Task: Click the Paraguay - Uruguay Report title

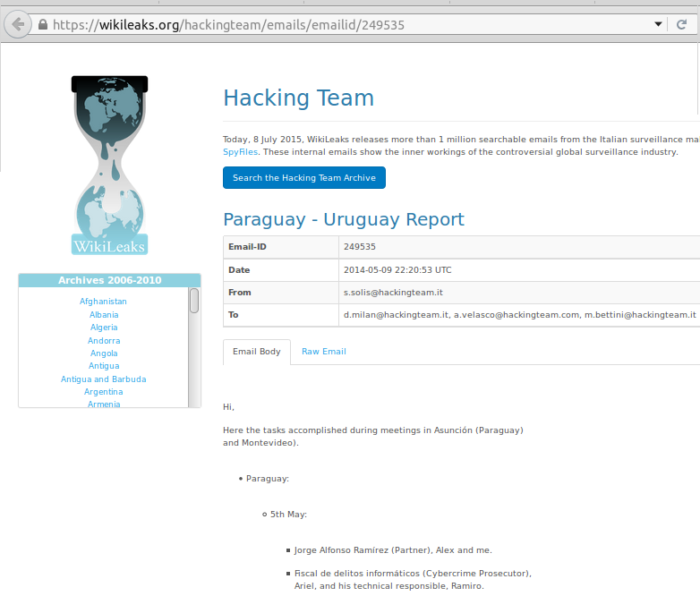Action: [x=344, y=219]
